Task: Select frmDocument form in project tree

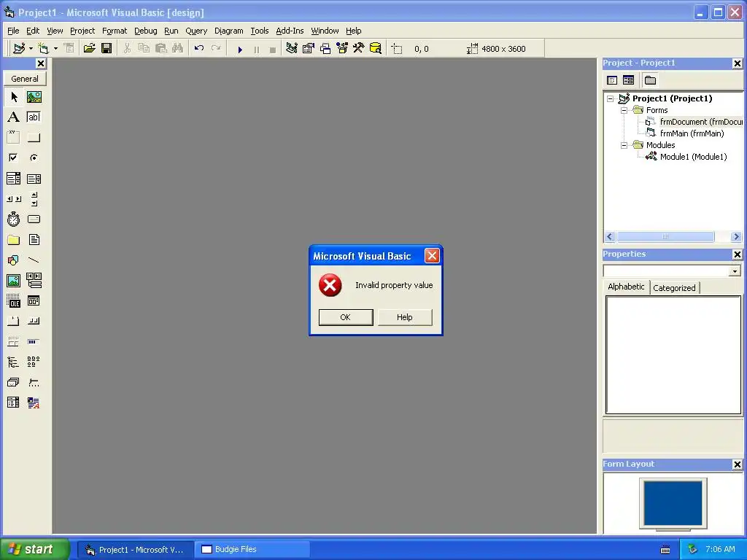Action: [701, 122]
